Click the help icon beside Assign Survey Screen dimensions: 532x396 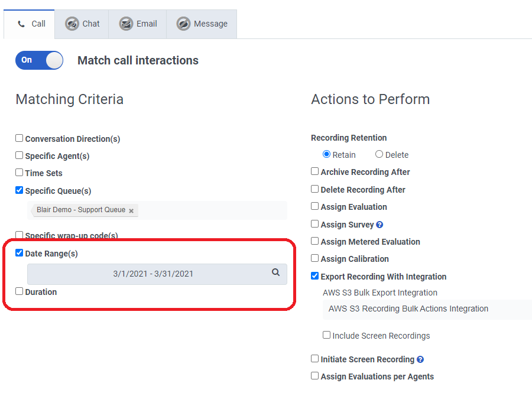pos(379,225)
